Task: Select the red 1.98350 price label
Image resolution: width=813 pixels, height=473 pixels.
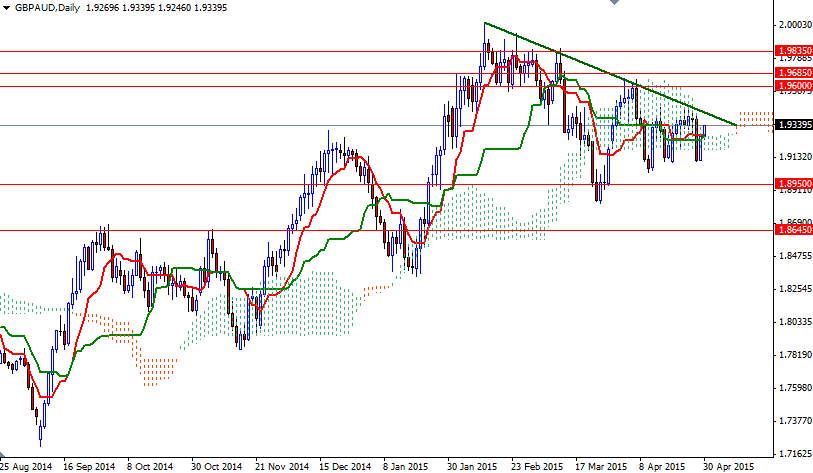Action: click(x=793, y=51)
